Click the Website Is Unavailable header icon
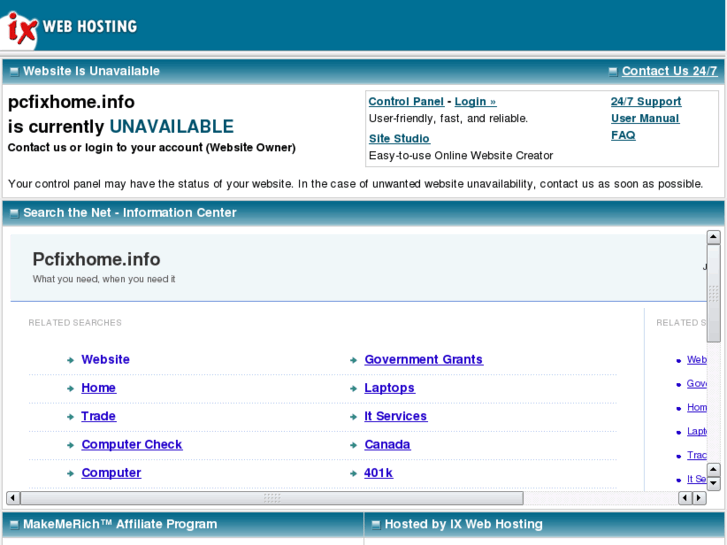Screen dimensions: 727x545 [x=14, y=71]
